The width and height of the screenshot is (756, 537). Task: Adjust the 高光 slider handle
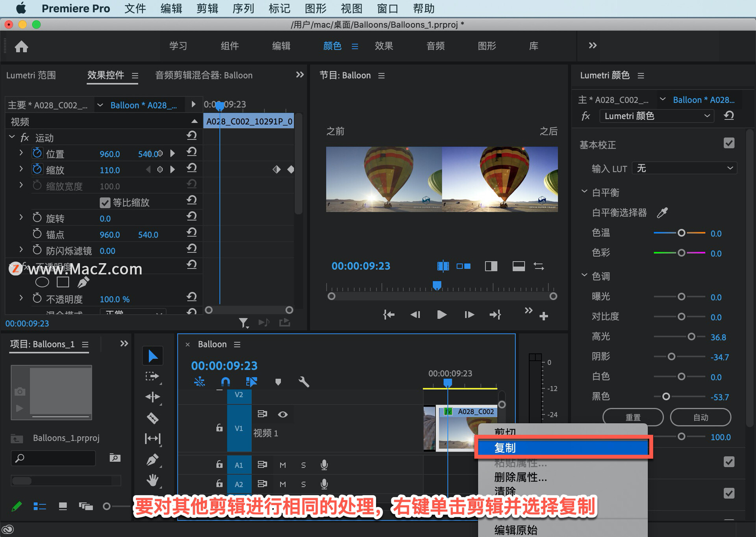(691, 336)
